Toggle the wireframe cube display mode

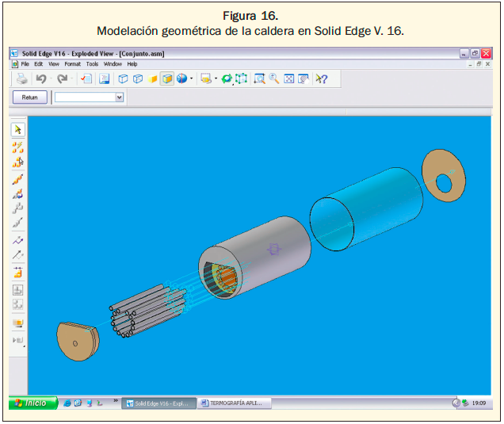pos(124,78)
